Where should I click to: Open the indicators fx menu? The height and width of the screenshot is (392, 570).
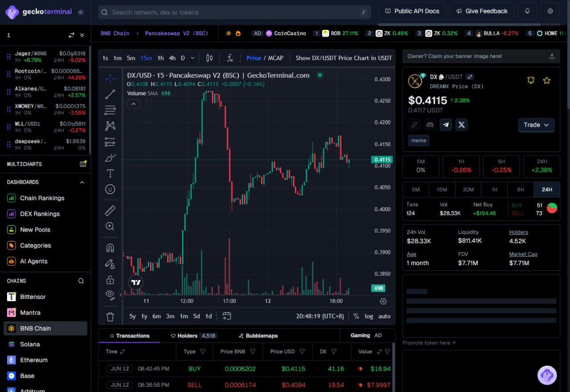[230, 58]
